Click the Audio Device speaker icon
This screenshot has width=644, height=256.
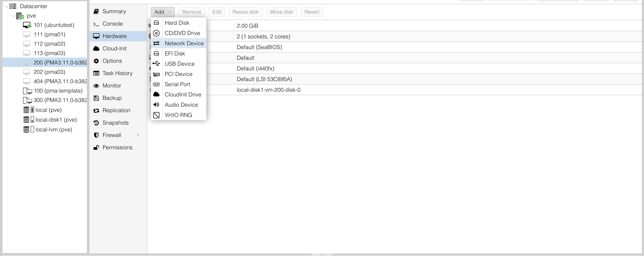coord(156,105)
